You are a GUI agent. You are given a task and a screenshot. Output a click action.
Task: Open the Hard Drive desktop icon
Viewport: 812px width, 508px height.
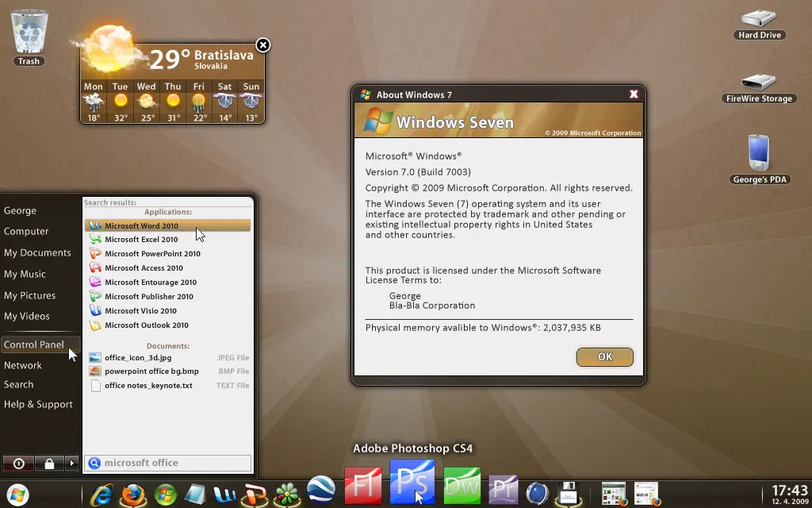[759, 25]
